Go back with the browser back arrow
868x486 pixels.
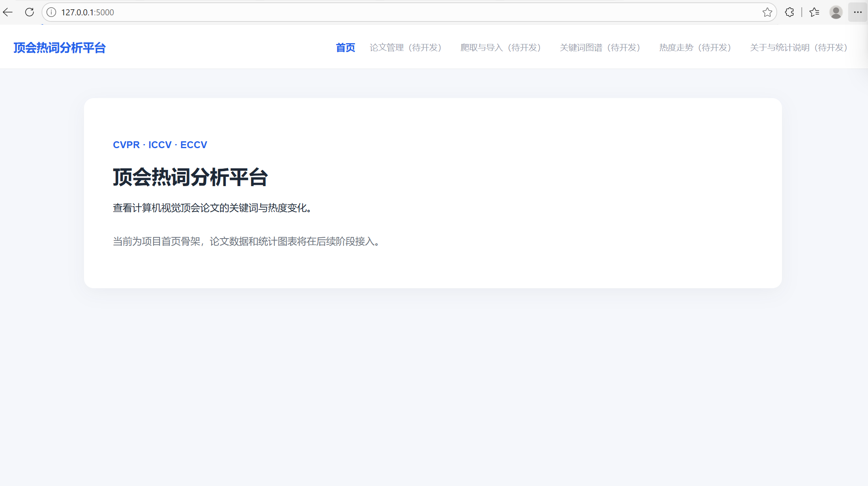click(x=8, y=12)
